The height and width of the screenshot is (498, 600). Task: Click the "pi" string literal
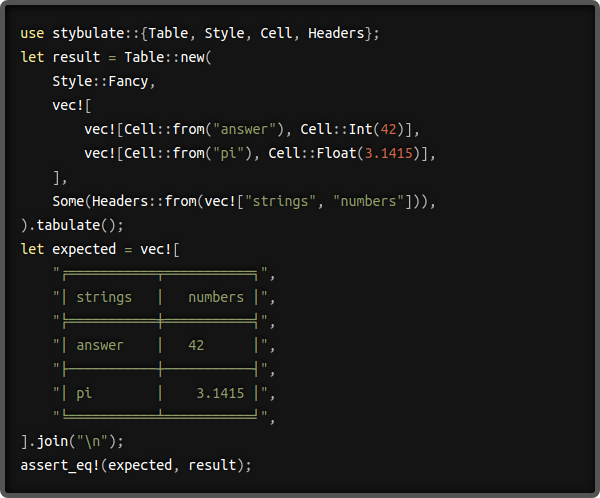229,153
